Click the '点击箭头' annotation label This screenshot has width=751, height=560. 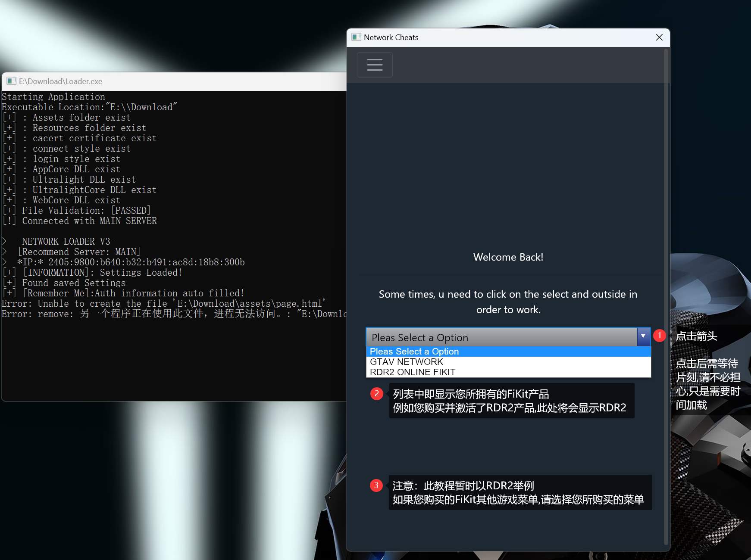coord(696,336)
